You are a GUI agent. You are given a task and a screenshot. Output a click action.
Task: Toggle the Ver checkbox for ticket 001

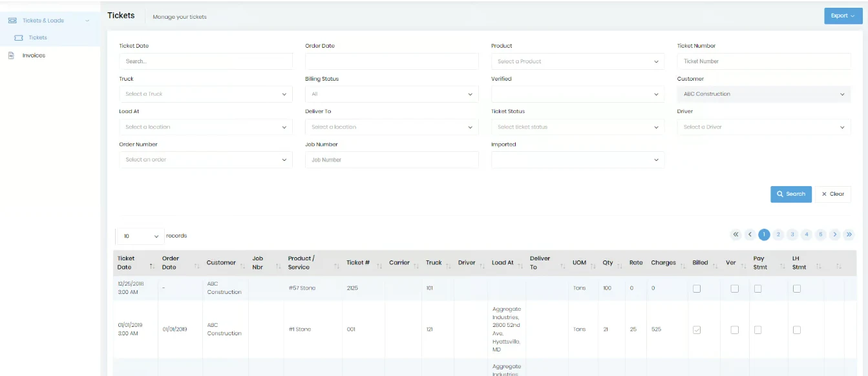coord(734,330)
